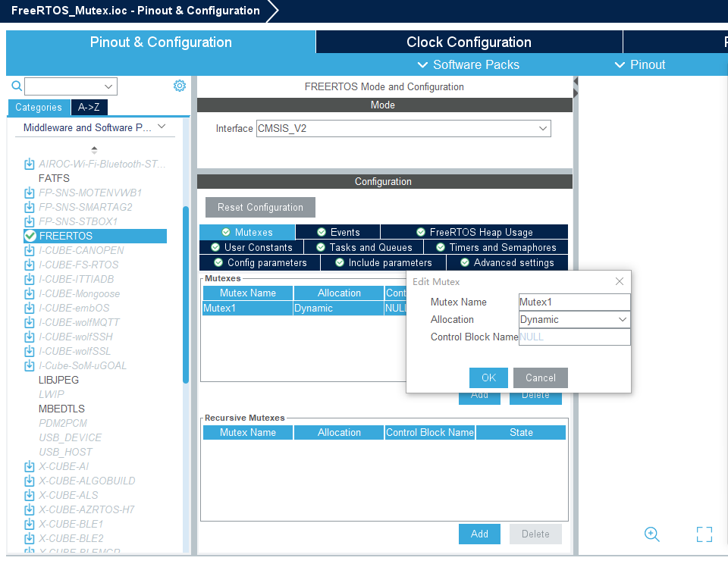
Task: Click the Reset Configuration button
Action: tap(260, 207)
